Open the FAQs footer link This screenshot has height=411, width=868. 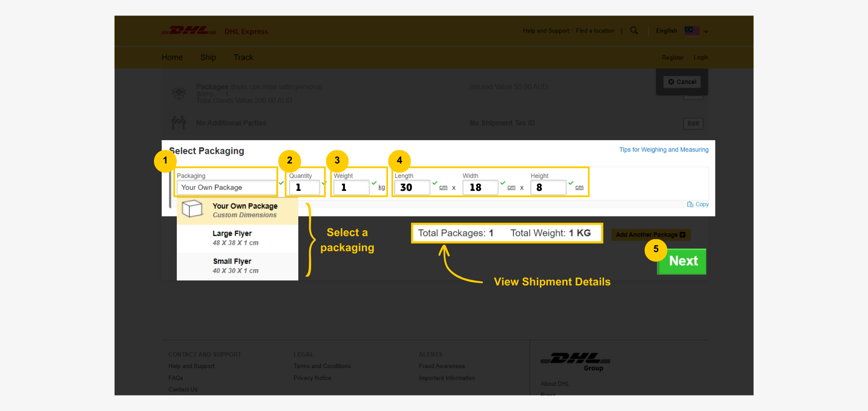click(x=175, y=378)
